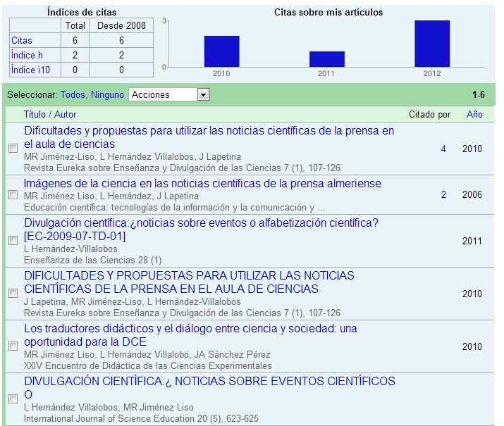
Task: Click the 2010 bar in citations chart
Action: coord(221,51)
